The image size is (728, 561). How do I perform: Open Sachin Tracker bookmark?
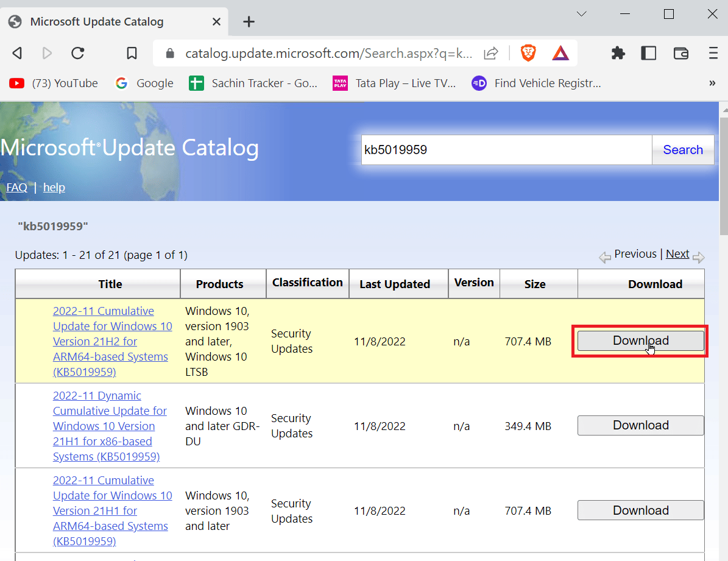[x=253, y=83]
